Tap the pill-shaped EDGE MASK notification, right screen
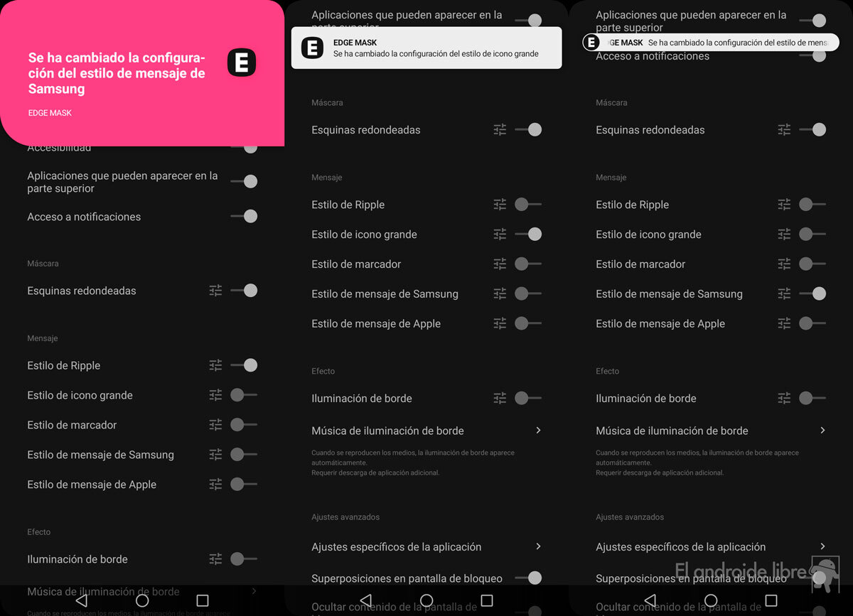Image resolution: width=853 pixels, height=616 pixels. tap(711, 43)
